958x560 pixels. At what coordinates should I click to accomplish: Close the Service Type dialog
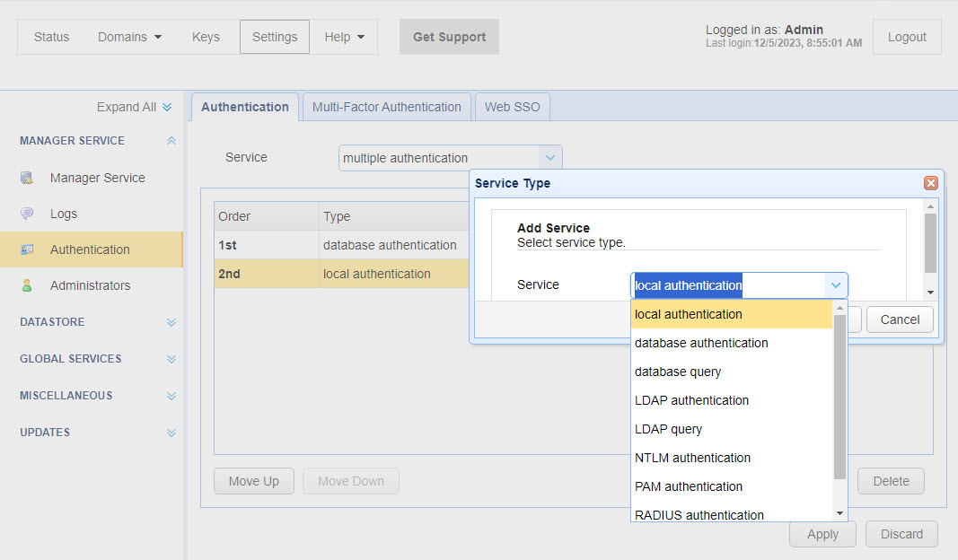tap(931, 183)
